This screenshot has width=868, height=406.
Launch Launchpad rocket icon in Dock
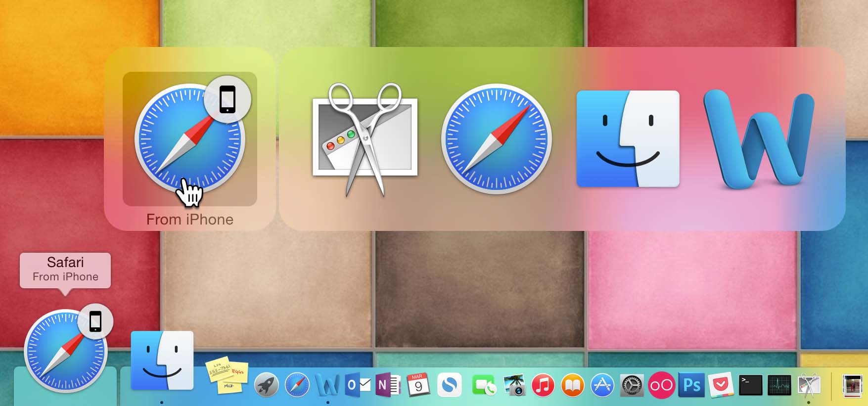tap(267, 385)
